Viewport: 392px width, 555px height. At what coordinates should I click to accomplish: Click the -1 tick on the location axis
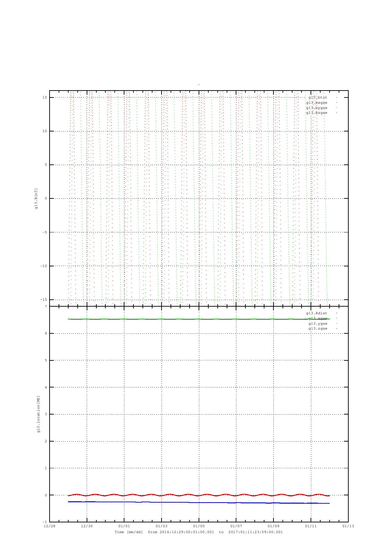coord(45,522)
